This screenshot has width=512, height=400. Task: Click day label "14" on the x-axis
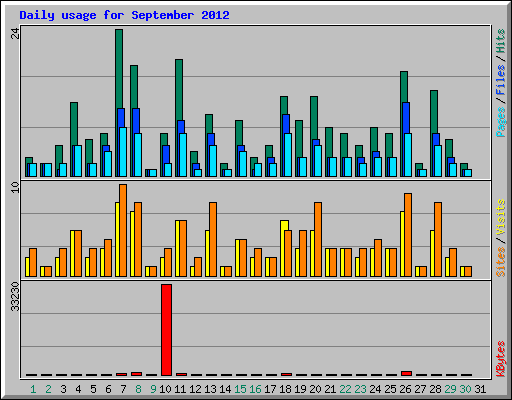pos(225,389)
